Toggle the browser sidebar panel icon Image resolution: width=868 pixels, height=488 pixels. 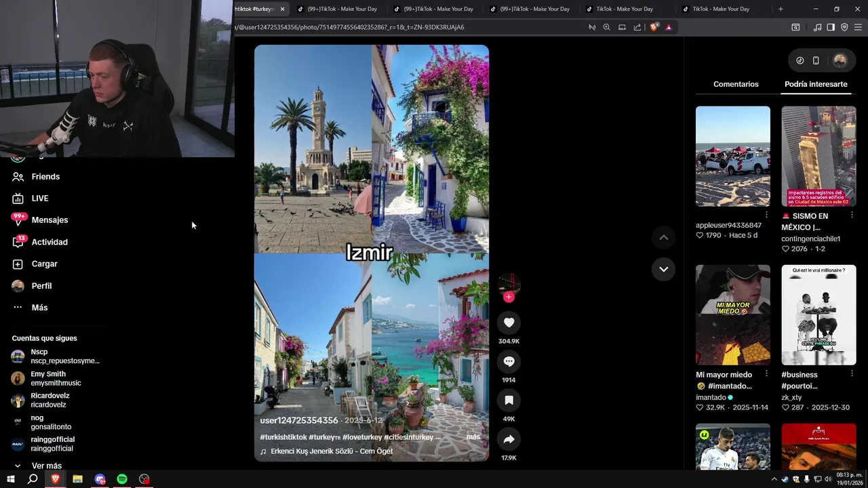[x=831, y=27]
